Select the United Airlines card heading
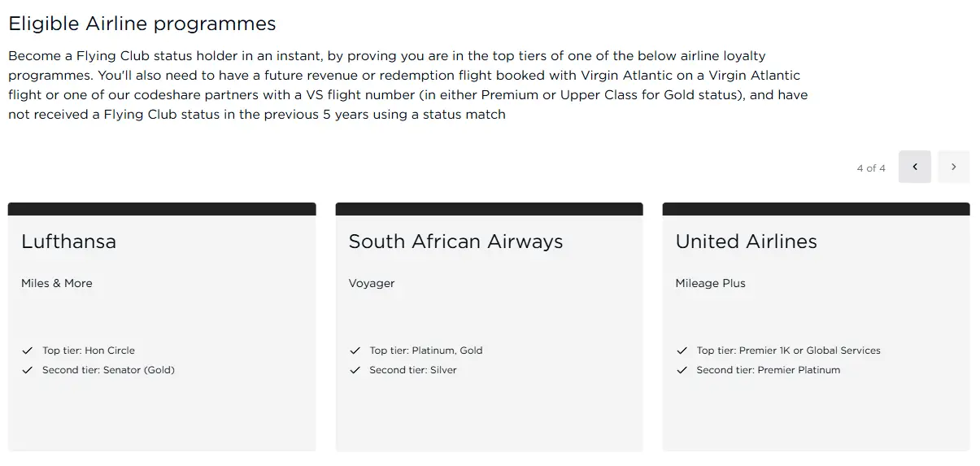 point(746,242)
